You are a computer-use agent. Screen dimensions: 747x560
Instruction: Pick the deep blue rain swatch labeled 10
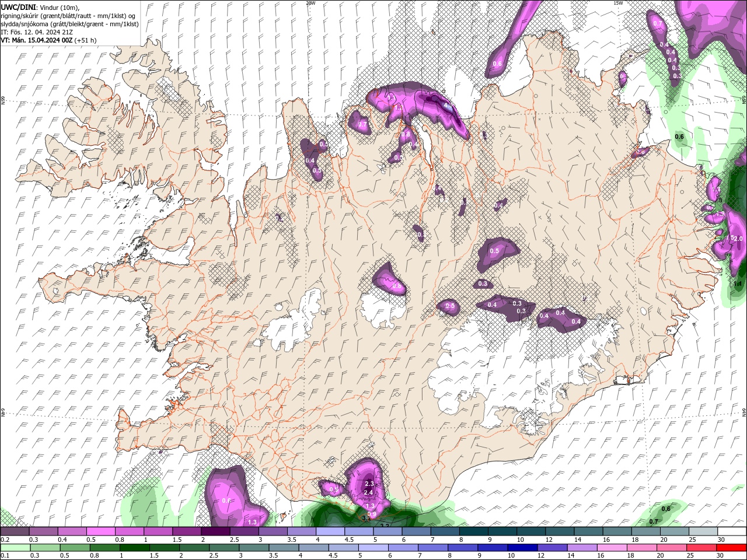pos(522,548)
